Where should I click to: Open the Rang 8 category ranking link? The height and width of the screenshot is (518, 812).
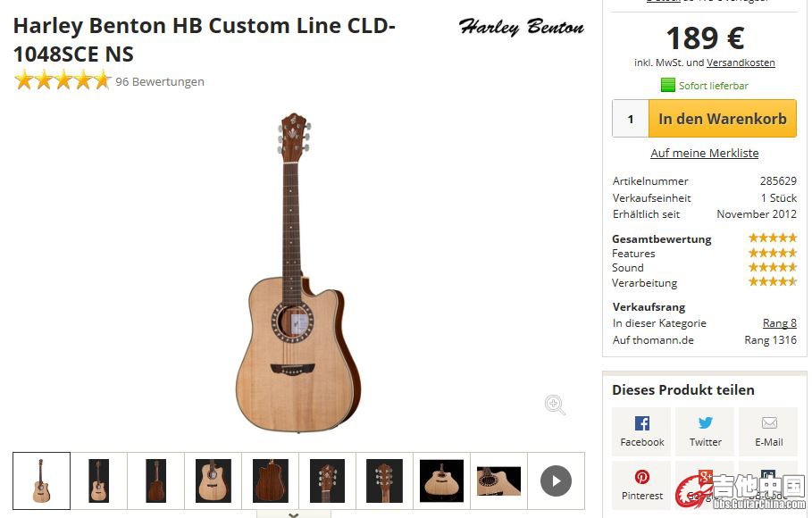[779, 323]
